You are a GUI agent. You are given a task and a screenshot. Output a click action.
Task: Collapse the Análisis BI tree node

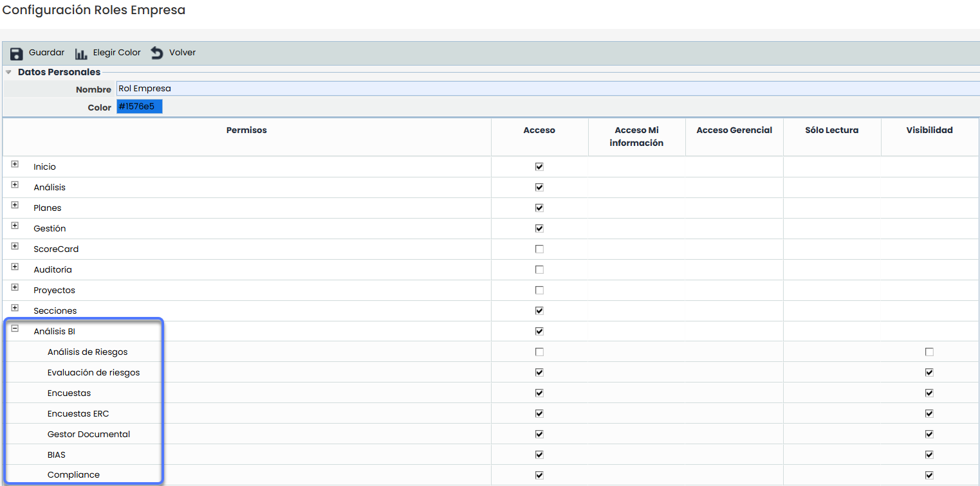tap(15, 328)
